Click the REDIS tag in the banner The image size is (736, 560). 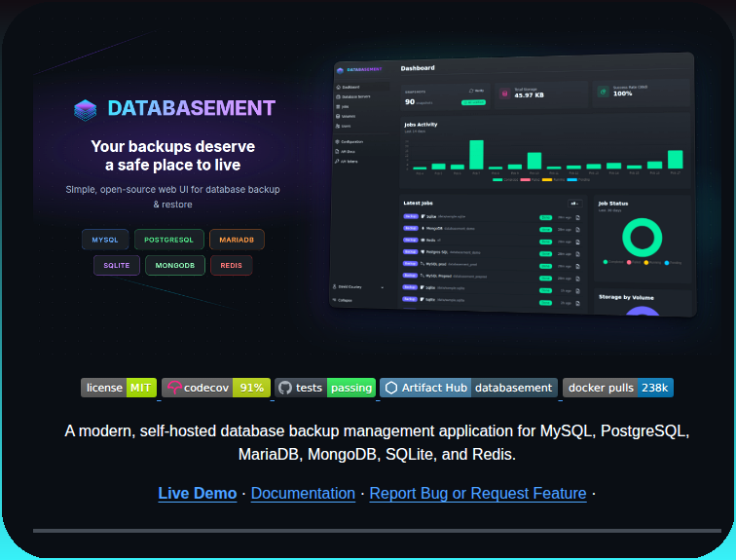tap(232, 265)
